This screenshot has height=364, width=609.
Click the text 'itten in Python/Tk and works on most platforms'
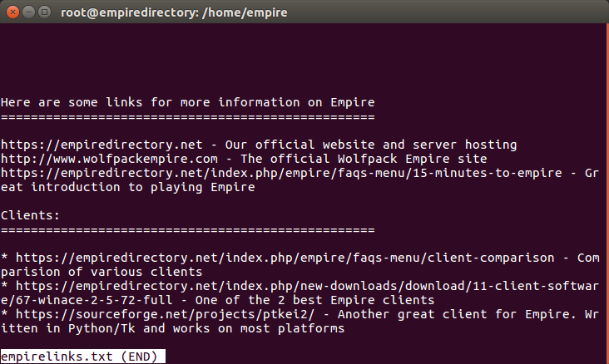pos(172,328)
